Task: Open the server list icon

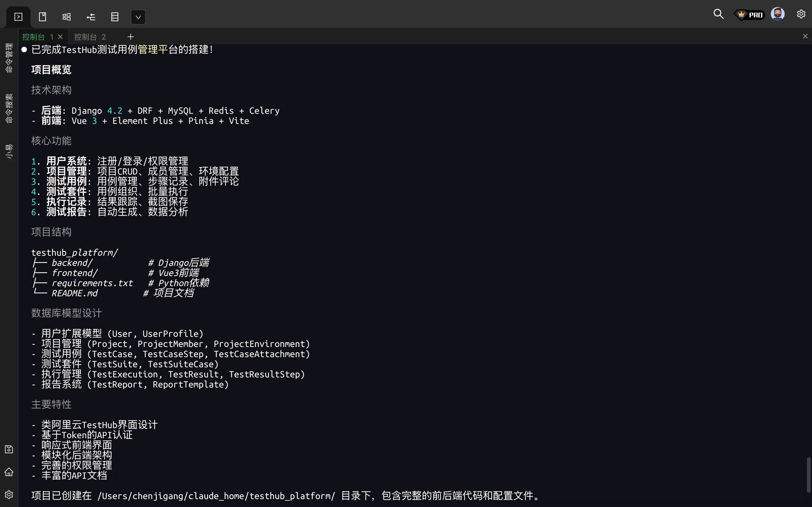Action: (115, 17)
